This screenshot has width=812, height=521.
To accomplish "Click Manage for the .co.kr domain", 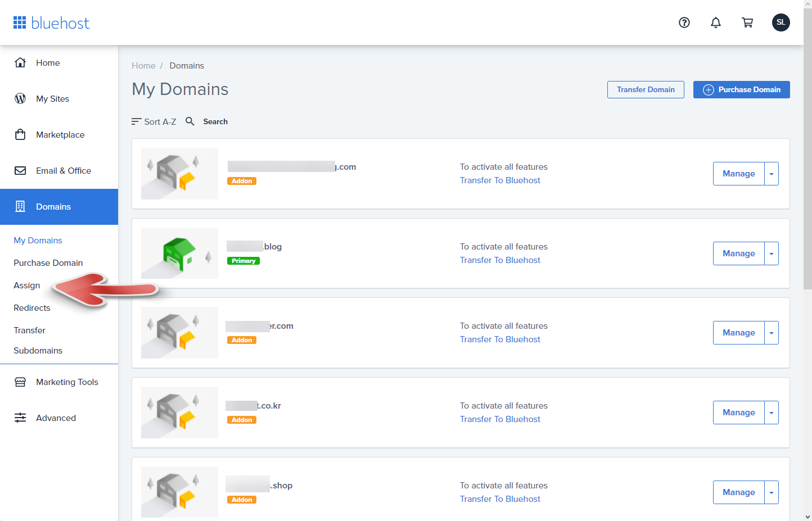I will 739,413.
